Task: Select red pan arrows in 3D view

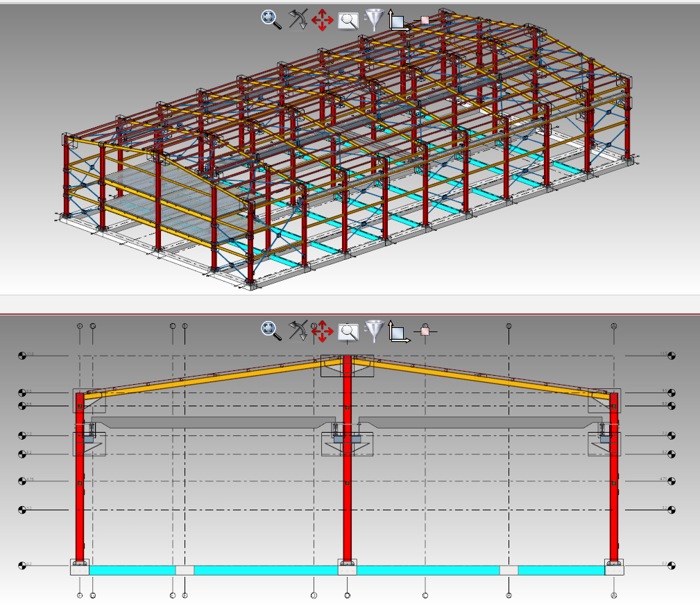Action: [x=323, y=20]
